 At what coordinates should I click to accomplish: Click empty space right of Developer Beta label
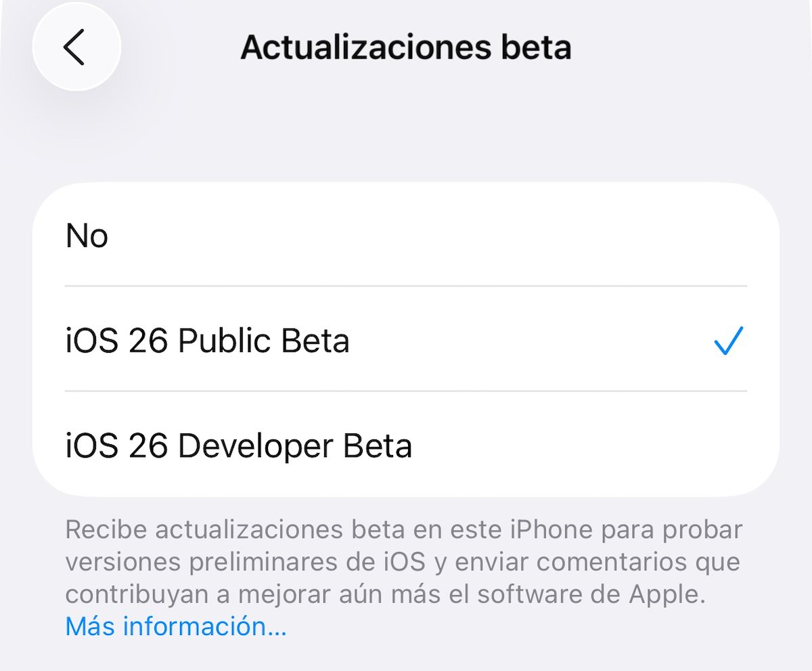[589, 446]
